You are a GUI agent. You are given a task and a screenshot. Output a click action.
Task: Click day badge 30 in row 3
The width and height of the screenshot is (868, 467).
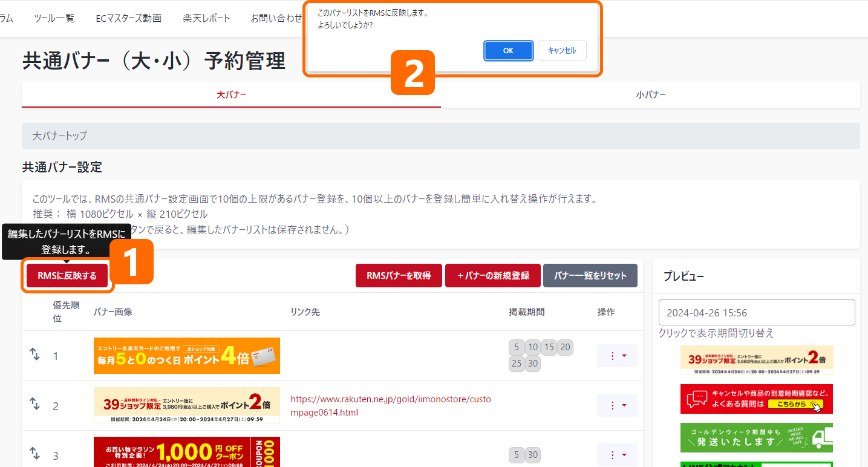point(532,455)
